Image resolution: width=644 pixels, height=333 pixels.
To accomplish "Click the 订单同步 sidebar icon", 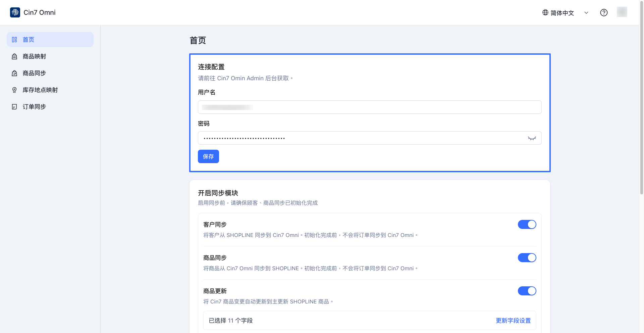I will pyautogui.click(x=14, y=107).
